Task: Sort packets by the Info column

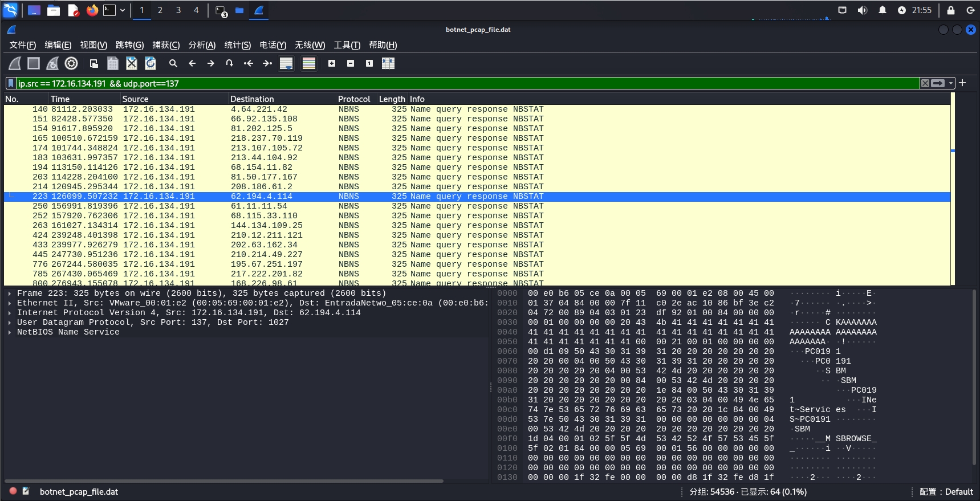Action: pyautogui.click(x=678, y=99)
